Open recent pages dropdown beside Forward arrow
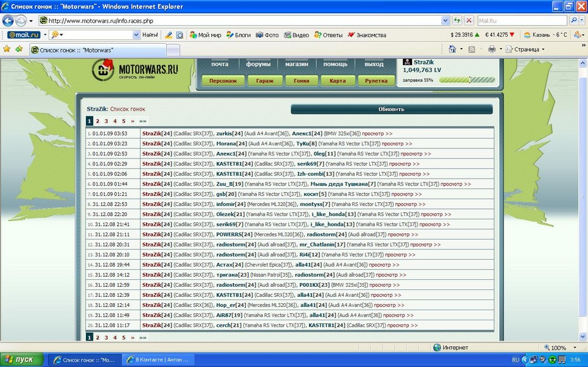 tap(31, 21)
